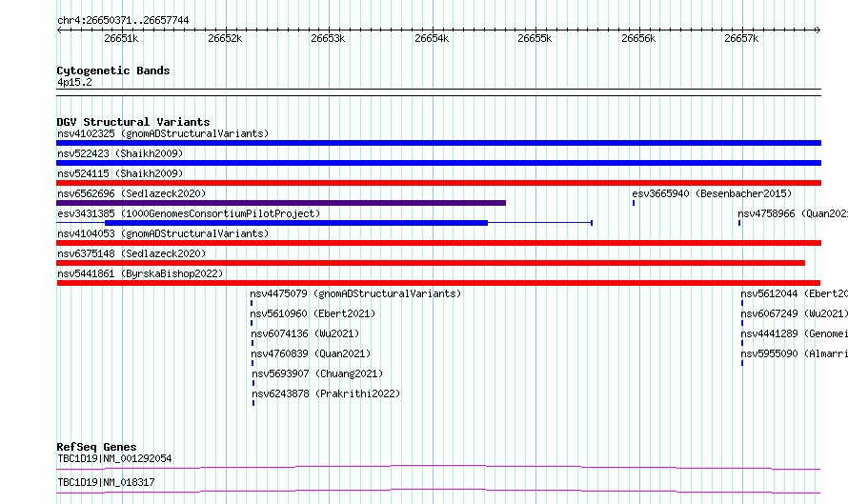The image size is (848, 504).
Task: Select the nsv5612044 (Ebert) label
Action: point(794,293)
